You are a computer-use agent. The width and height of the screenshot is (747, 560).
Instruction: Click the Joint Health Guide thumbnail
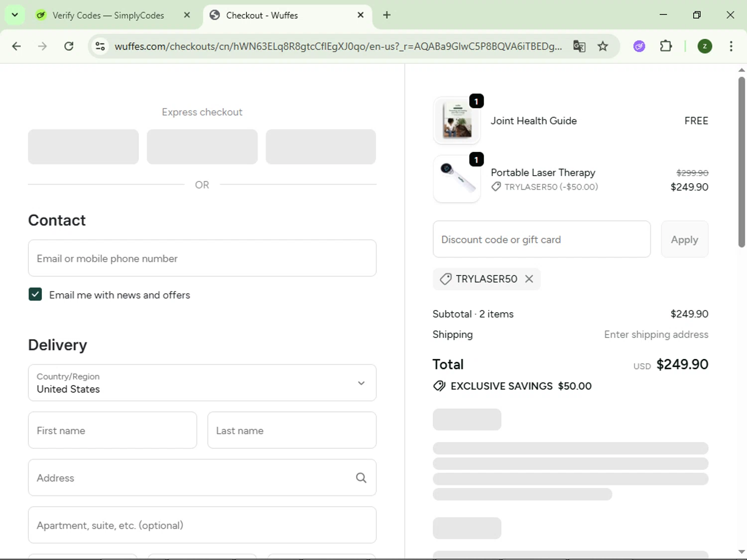pos(457,121)
